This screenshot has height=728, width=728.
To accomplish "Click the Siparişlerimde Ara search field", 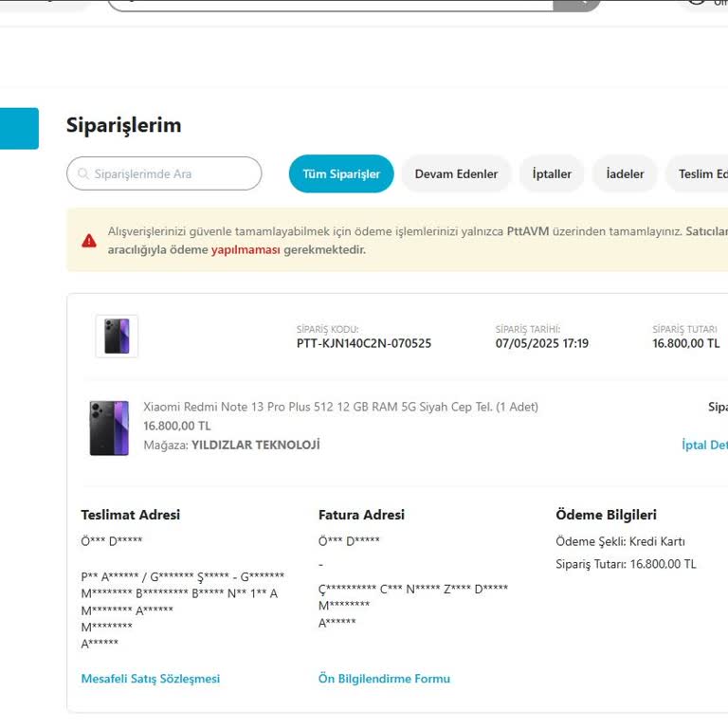I will 164,173.
